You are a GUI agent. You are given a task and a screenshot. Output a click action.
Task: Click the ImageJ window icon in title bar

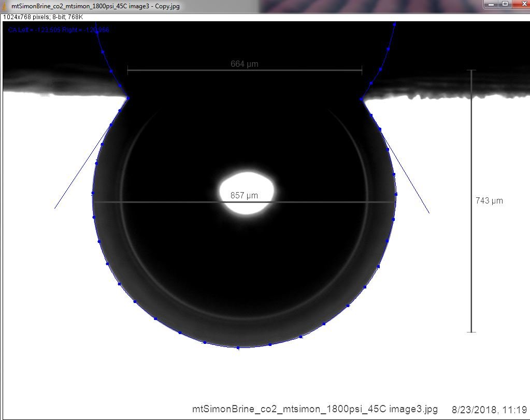point(4,6)
